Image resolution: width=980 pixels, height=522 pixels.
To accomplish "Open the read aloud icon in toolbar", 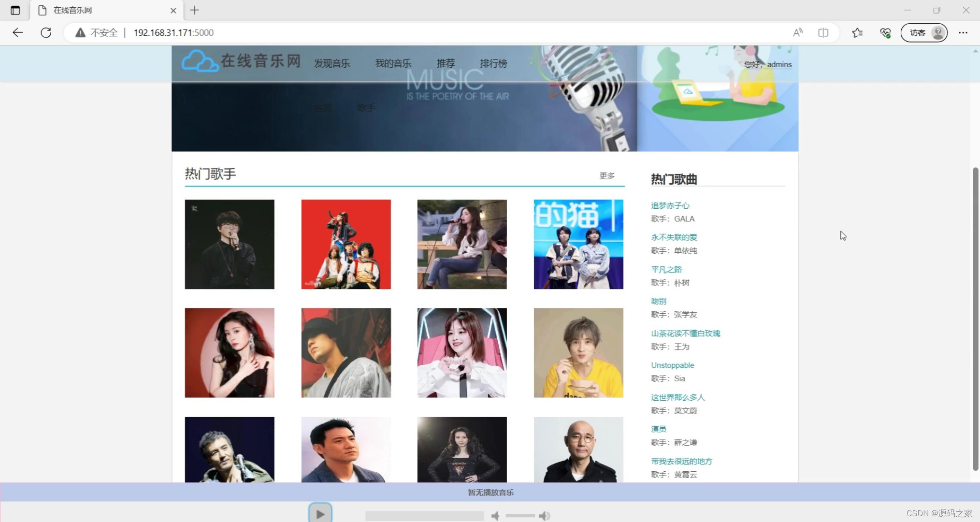I will (x=798, y=32).
